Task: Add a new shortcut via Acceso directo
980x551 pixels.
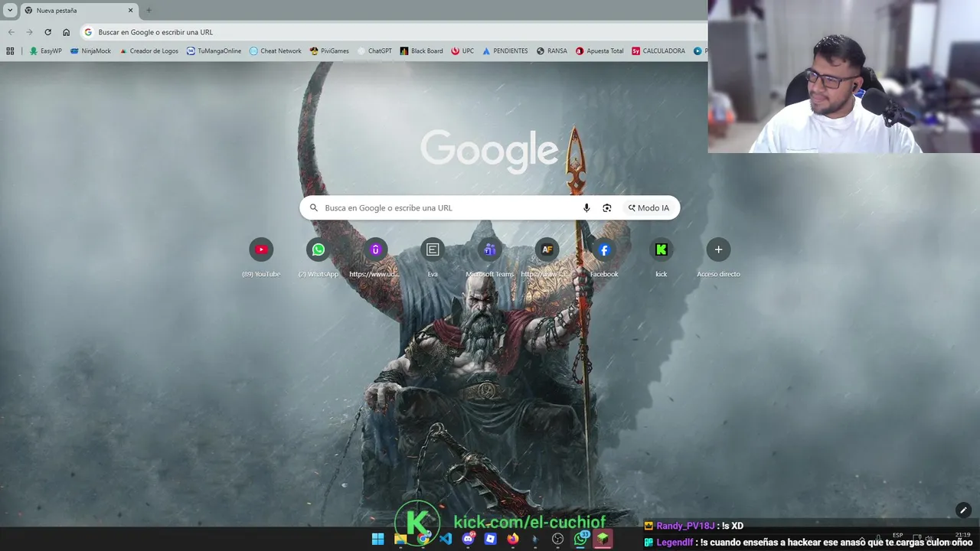Action: [718, 258]
